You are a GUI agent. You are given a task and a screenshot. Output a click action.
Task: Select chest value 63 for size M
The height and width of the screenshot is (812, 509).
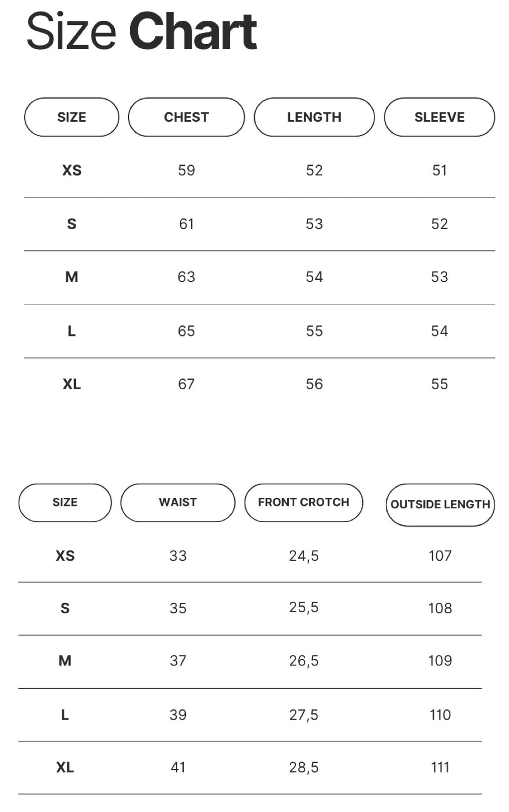(x=186, y=277)
